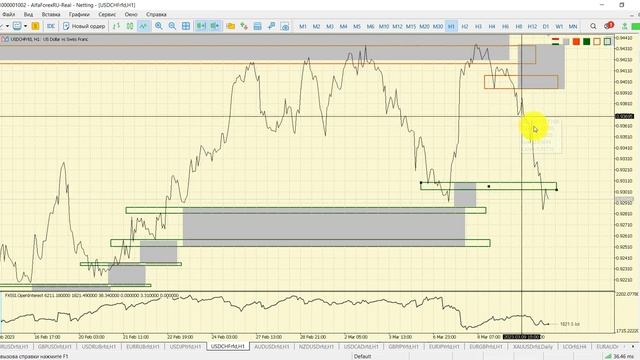Switch to GBPUSDrfd,H1 chart tab

coord(54,347)
